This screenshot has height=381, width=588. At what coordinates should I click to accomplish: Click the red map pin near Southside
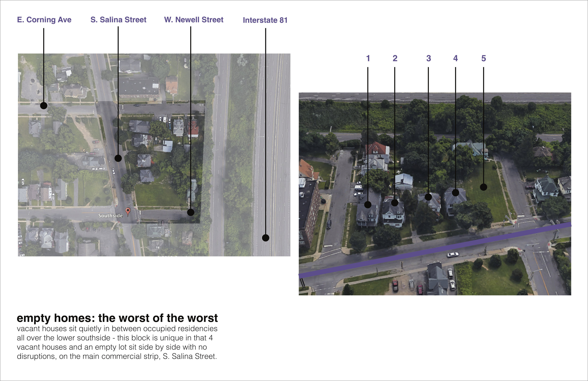click(x=128, y=212)
